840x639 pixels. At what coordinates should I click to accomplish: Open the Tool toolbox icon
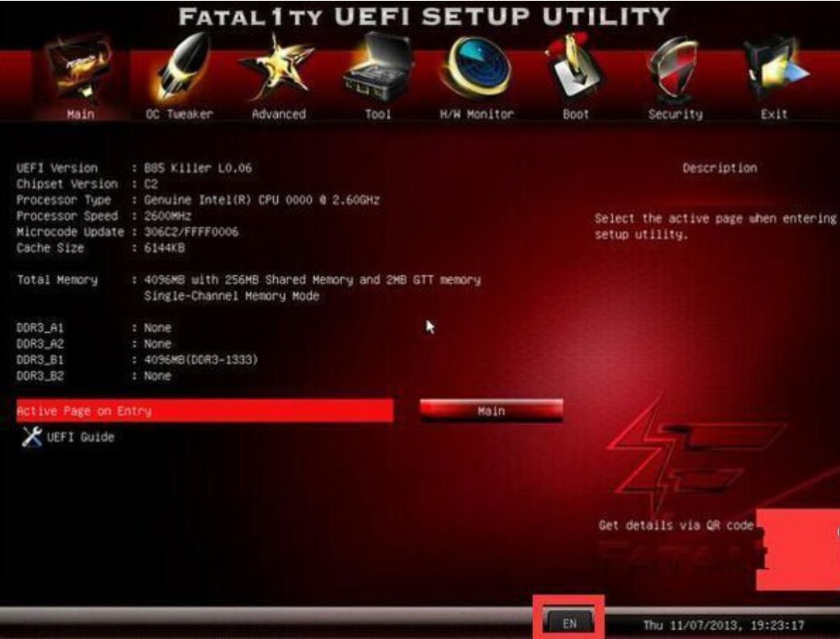tap(378, 68)
